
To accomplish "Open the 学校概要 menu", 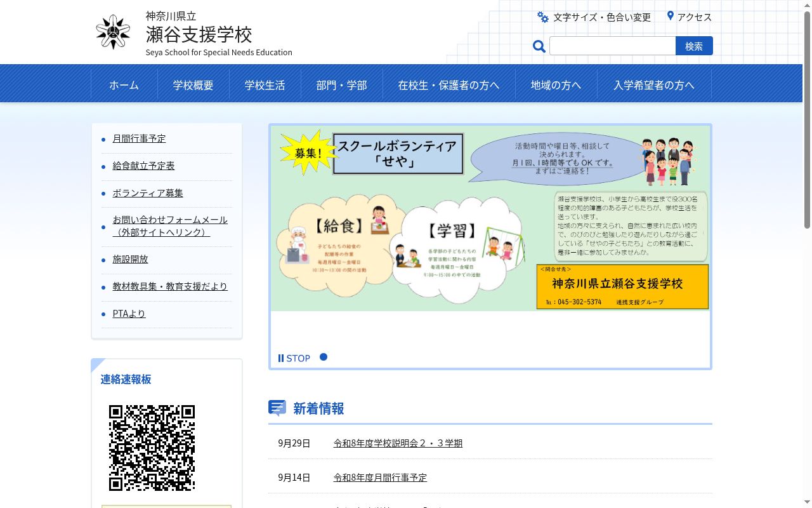I will click(193, 85).
